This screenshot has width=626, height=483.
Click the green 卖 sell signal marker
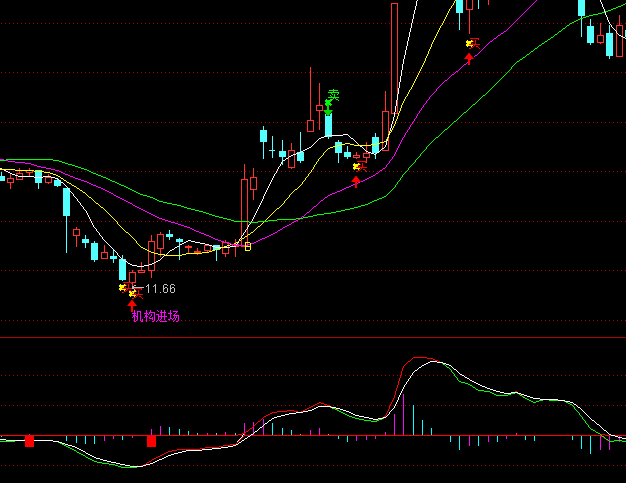[x=334, y=95]
